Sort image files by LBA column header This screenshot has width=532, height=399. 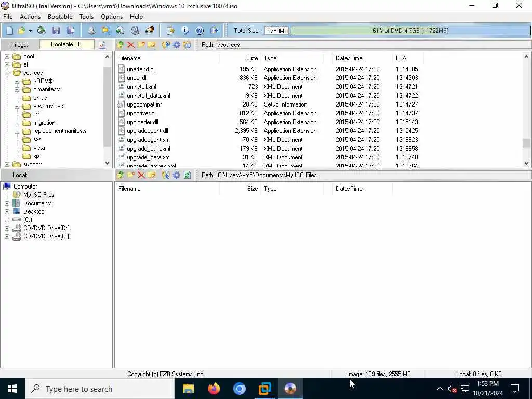408,58
